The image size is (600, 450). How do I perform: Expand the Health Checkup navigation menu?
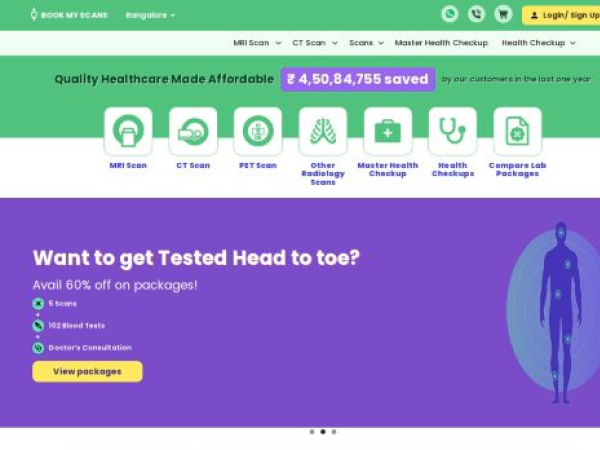click(538, 43)
